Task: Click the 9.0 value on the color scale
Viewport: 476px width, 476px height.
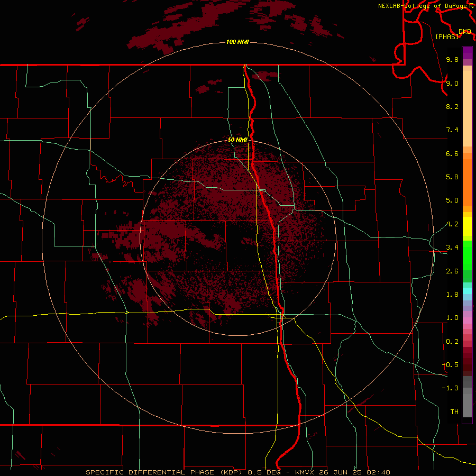Action: coord(452,83)
